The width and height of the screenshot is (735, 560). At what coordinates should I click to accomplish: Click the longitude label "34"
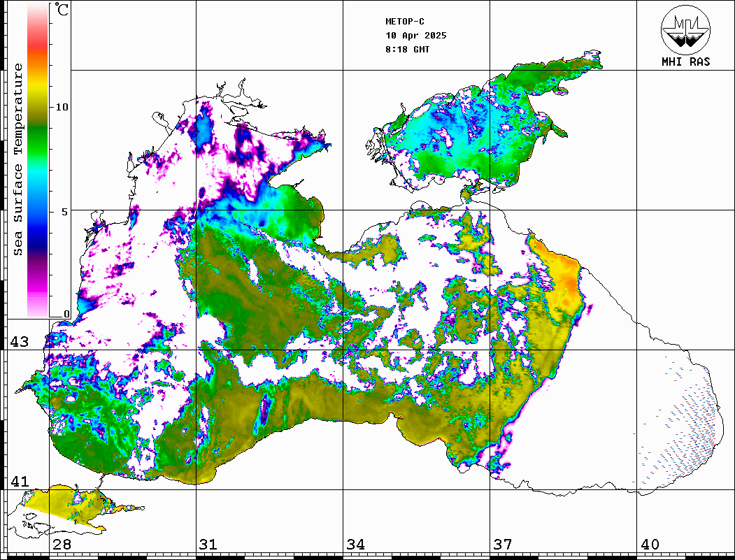coord(355,544)
